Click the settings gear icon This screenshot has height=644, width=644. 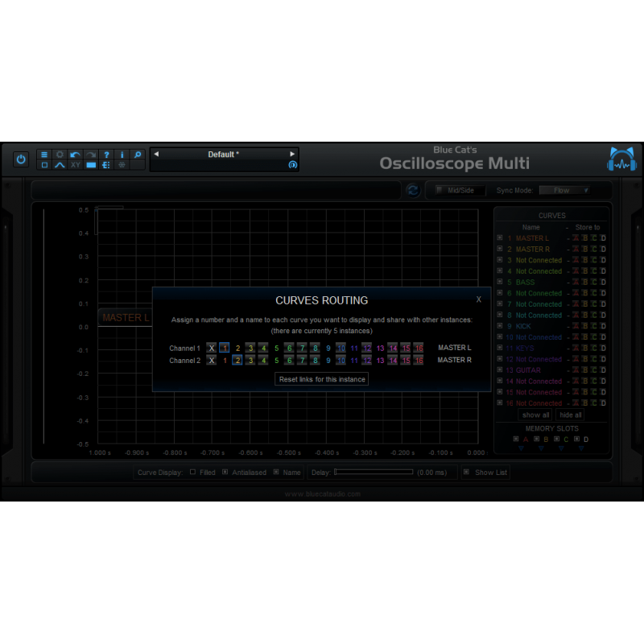60,154
